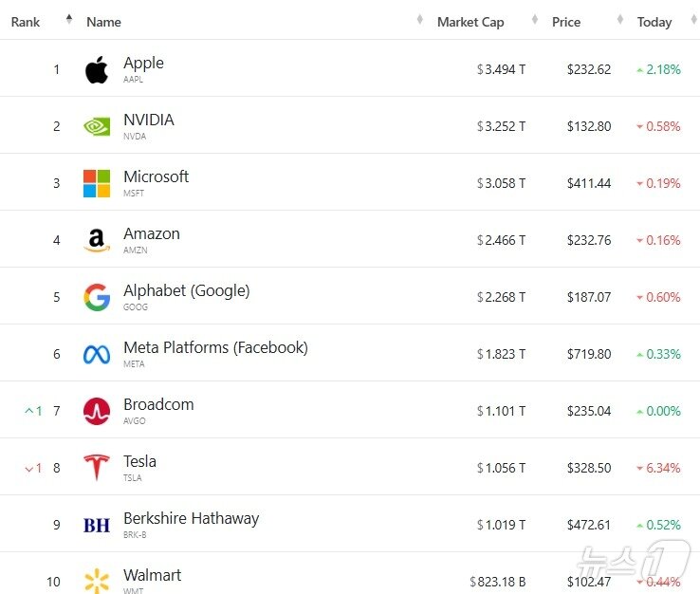Click the Meta Platforms logo icon
Viewport: 700px width, 594px height.
point(97,354)
